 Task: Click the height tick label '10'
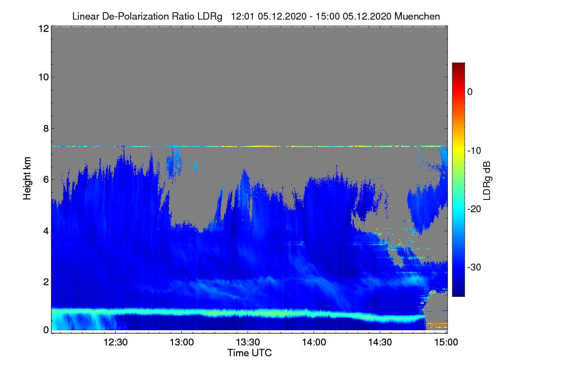[43, 77]
